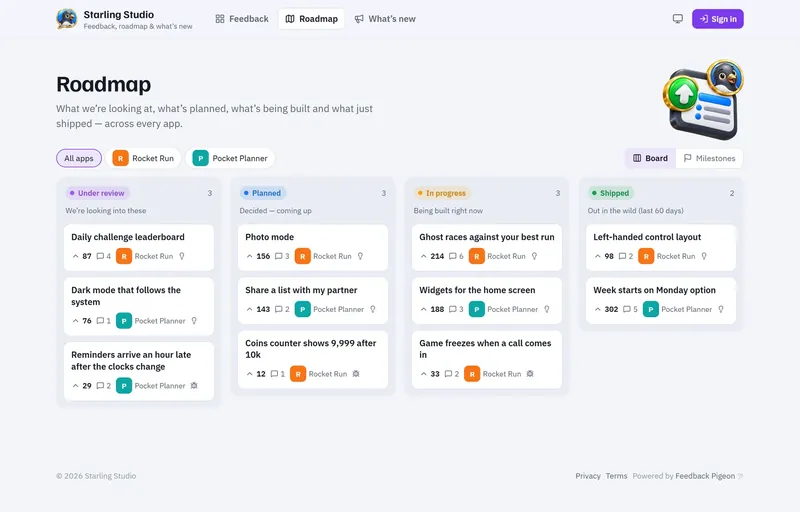The image size is (800, 512).
Task: Click lightbulb icon on Widgets card
Action: click(547, 309)
